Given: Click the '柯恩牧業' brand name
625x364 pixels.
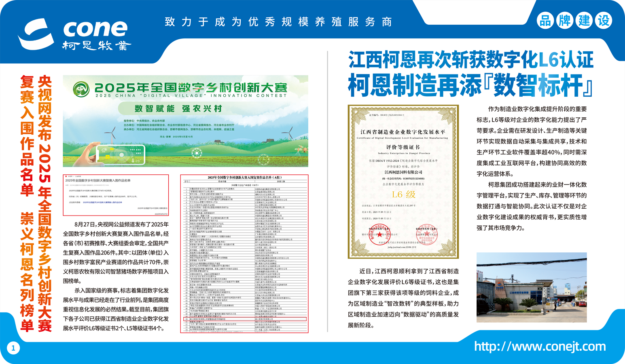Looking at the screenshot, I should coord(96,45).
